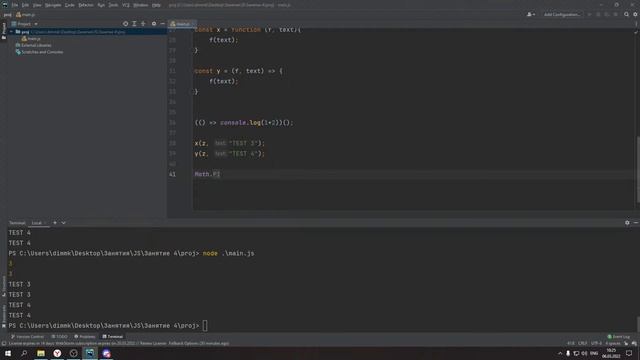The width and height of the screenshot is (640, 360).
Task: Click the main.js breadcrumb in navigation bar
Action: [26, 15]
